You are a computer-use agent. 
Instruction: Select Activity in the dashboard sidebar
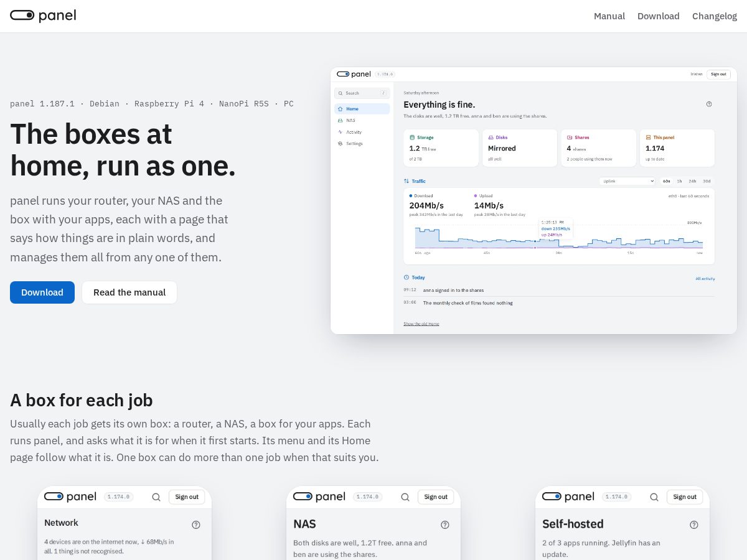pos(362,132)
